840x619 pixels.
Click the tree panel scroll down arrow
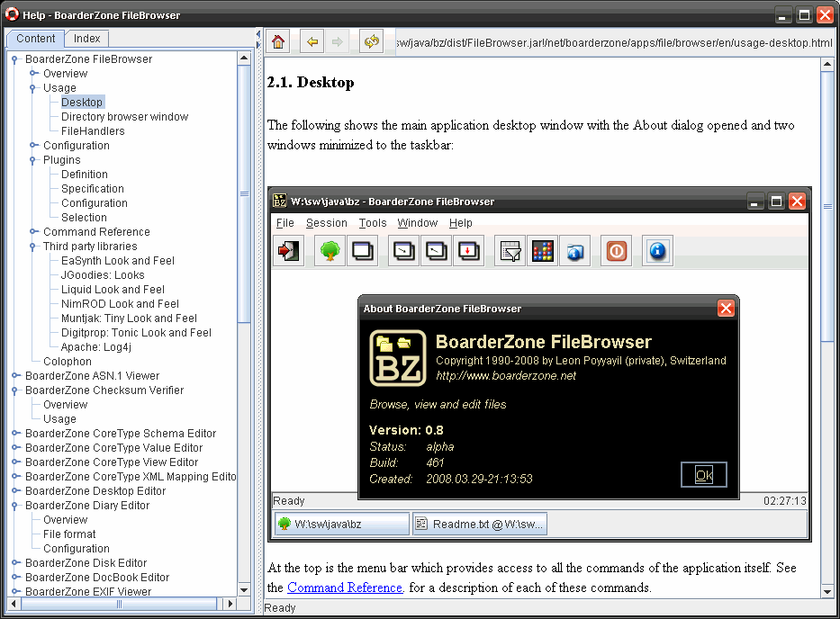[x=244, y=590]
